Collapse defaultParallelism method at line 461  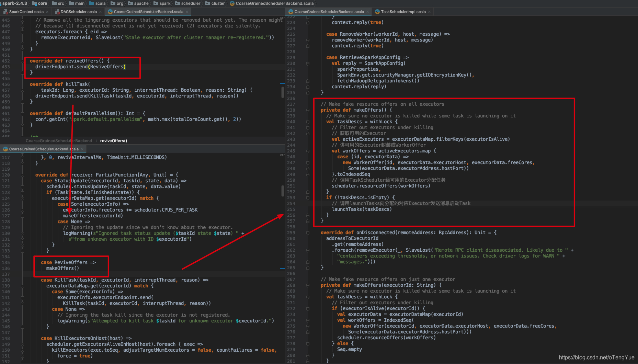click(x=22, y=114)
